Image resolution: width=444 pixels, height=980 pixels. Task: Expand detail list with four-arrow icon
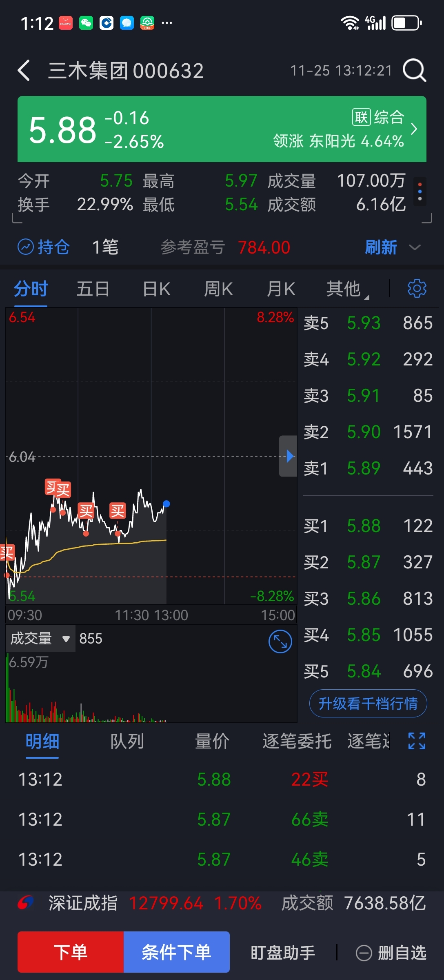tap(417, 741)
